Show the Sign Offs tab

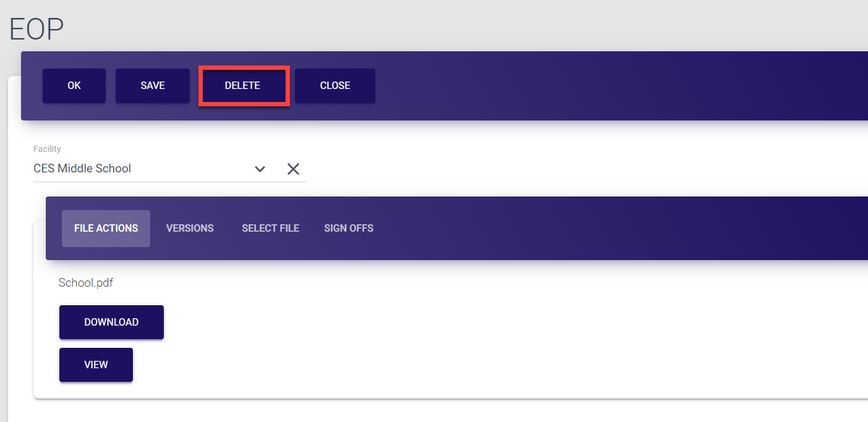click(x=349, y=229)
